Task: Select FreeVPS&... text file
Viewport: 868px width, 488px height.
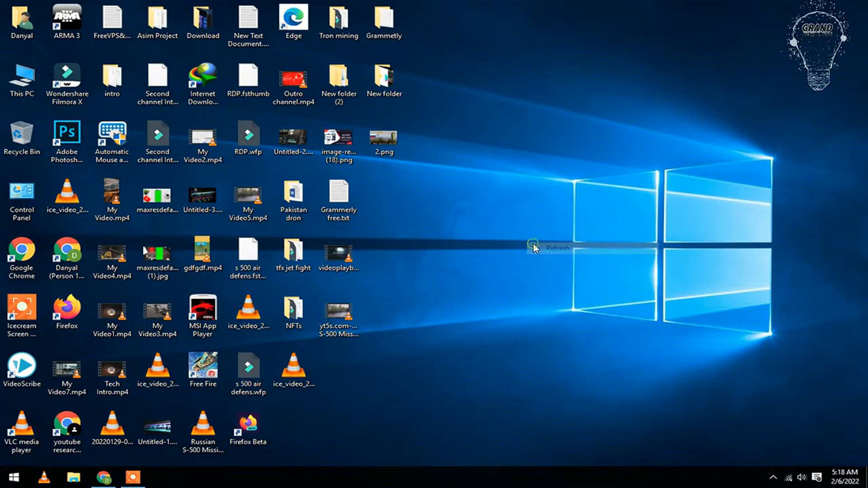Action: click(112, 22)
